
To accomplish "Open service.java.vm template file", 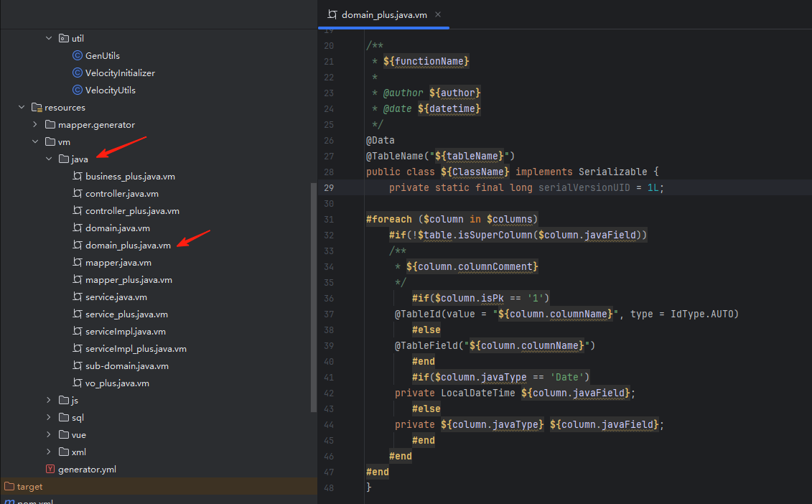I will pyautogui.click(x=116, y=297).
